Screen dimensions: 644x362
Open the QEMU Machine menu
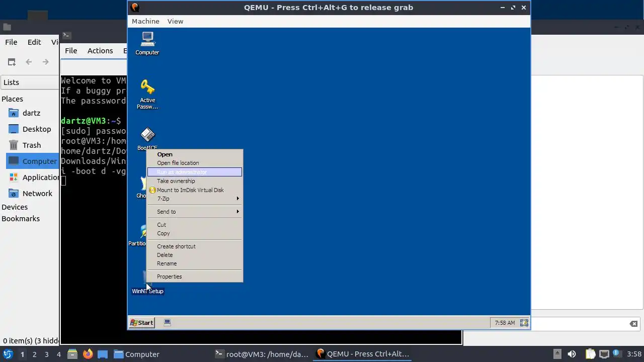145,21
